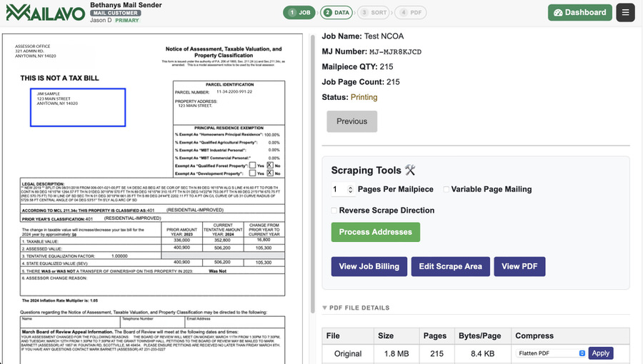Click the Bethanys Mail Sender title
The width and height of the screenshot is (643, 364).
tap(126, 5)
